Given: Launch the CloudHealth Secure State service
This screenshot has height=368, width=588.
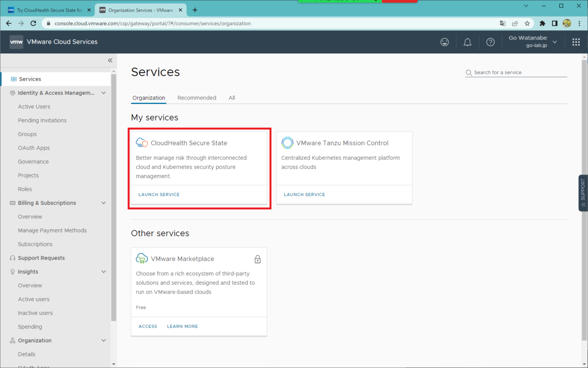Looking at the screenshot, I should (159, 195).
